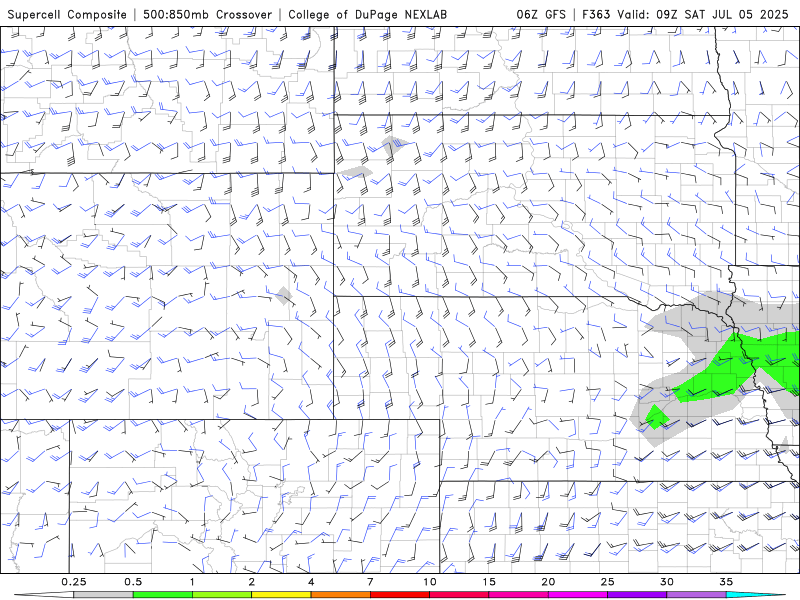Click the '500:850mb Crossover' header label
This screenshot has width=800, height=600.
(208, 15)
